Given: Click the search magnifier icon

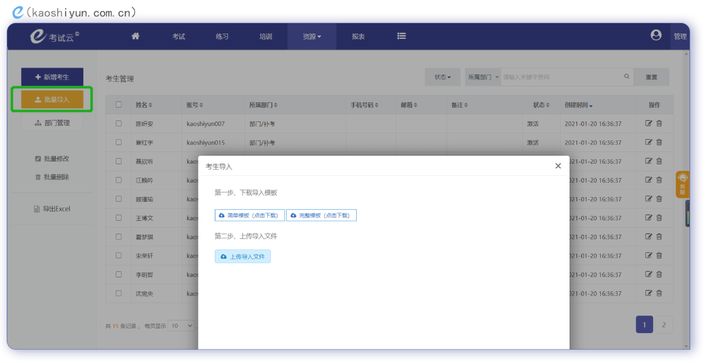Looking at the screenshot, I should click(x=627, y=76).
